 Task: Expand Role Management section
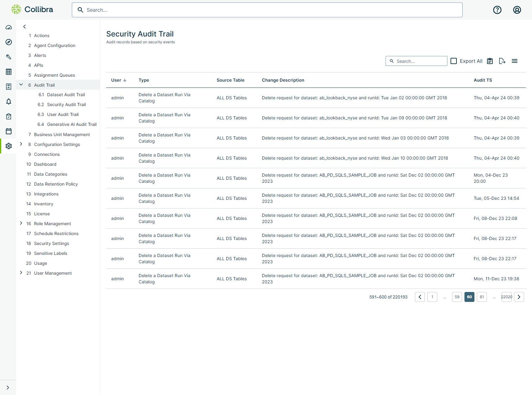[x=21, y=223]
